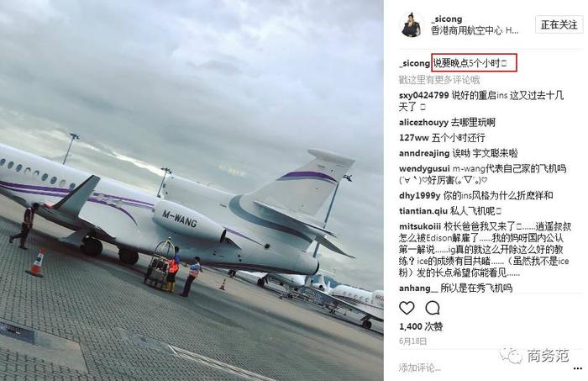Open the three-dot more options menu
588x381 pixels.
coord(578,368)
